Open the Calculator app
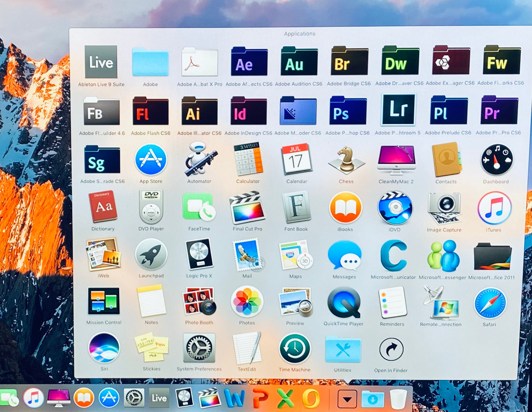This screenshot has width=532, height=412. [248, 159]
